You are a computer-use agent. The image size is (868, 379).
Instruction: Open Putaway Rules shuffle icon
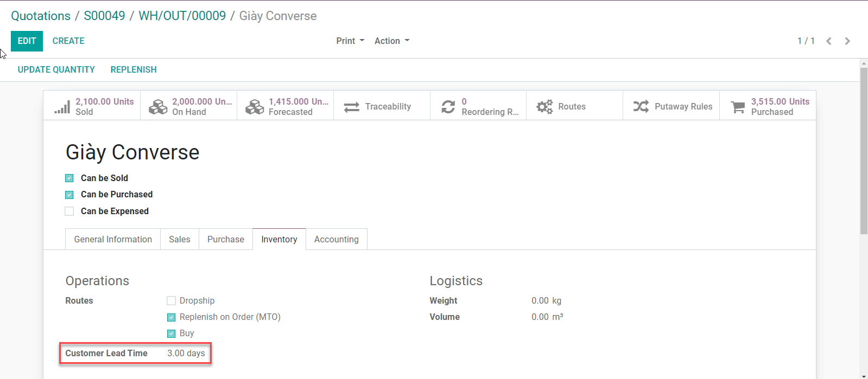[641, 107]
